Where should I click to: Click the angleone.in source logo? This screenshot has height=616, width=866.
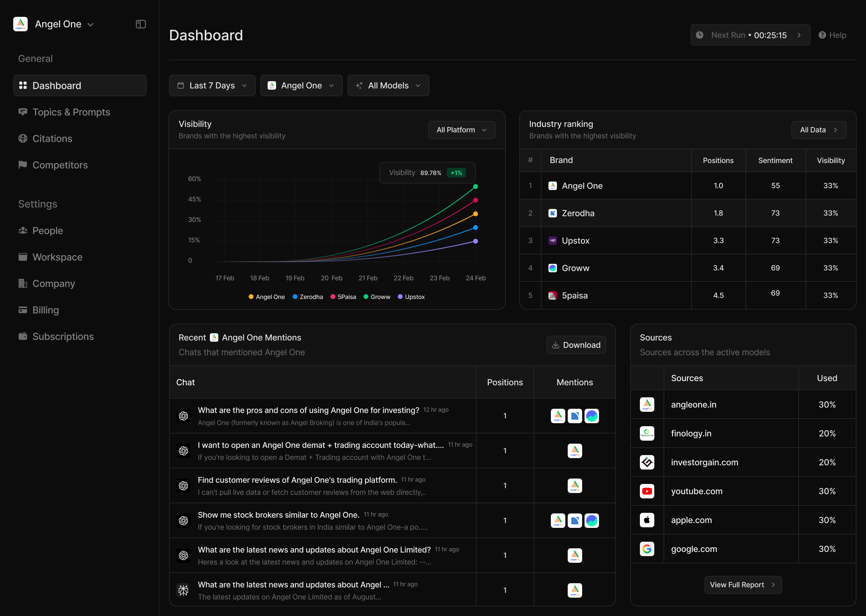click(647, 404)
